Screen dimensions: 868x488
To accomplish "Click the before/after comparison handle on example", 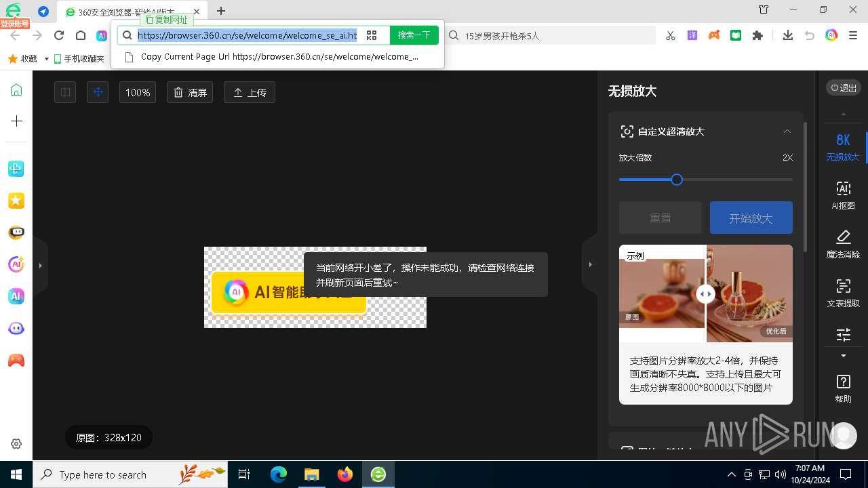I will pos(705,293).
